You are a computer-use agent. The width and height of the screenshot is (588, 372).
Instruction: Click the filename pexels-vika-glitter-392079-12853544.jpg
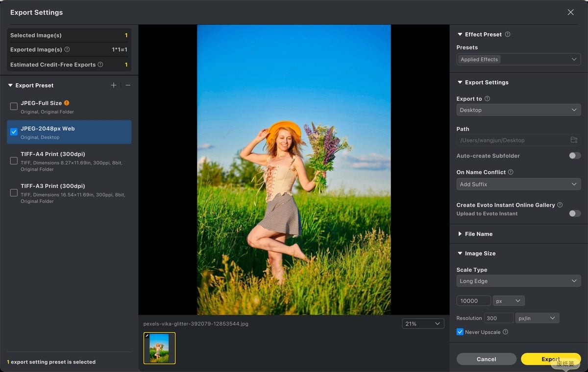coord(196,324)
